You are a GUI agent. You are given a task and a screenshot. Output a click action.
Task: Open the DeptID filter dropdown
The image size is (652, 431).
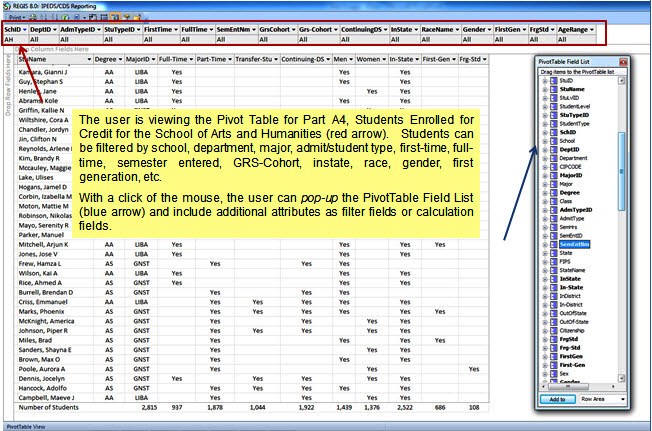[x=54, y=30]
